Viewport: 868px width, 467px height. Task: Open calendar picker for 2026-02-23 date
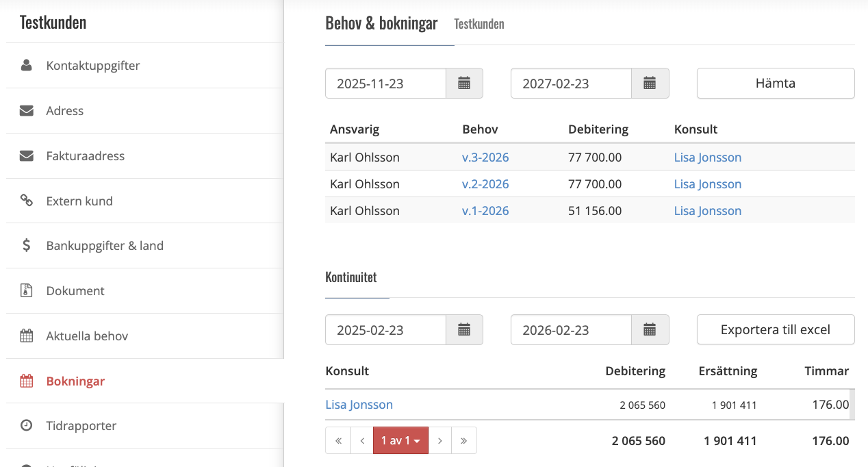[x=650, y=330]
